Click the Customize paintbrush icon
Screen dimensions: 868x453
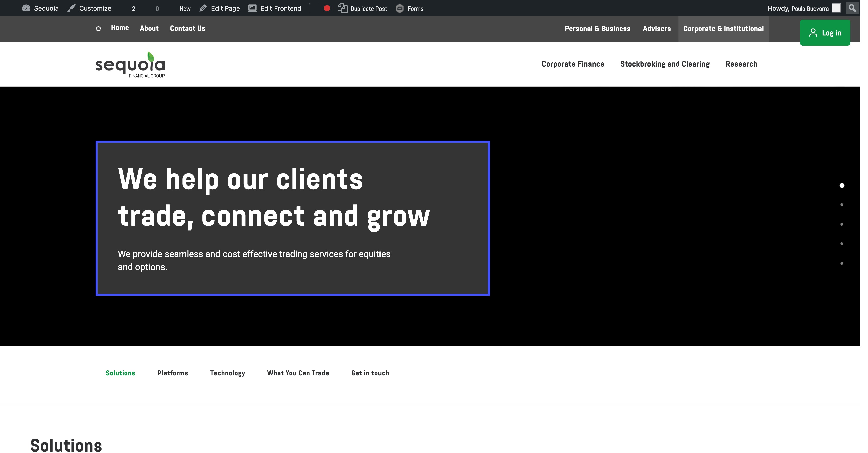(x=71, y=8)
